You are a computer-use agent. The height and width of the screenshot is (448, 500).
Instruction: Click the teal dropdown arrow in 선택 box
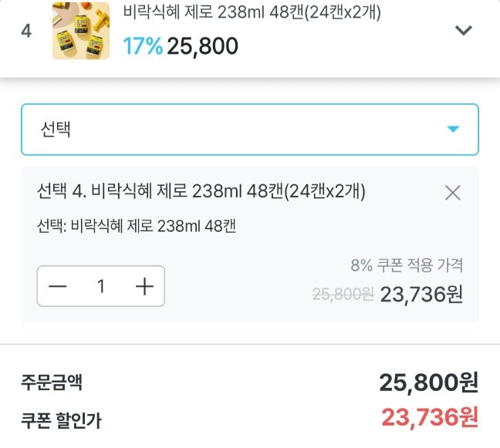(454, 130)
